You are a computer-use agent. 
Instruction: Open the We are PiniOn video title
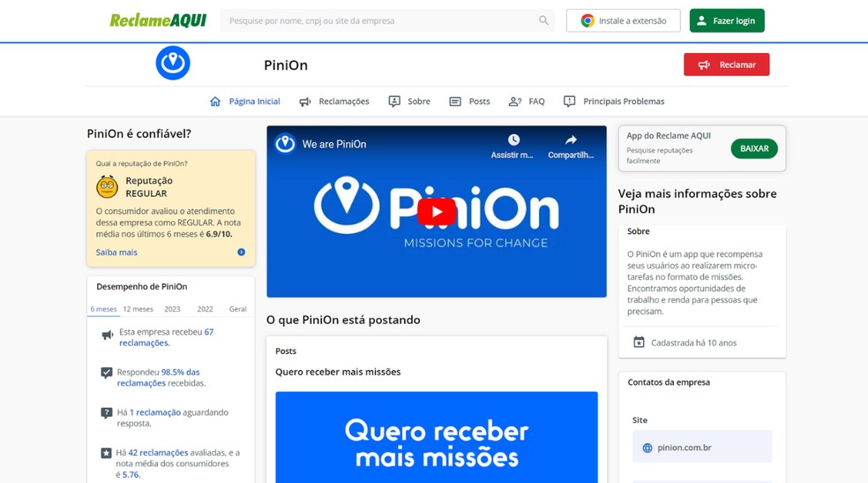point(333,144)
